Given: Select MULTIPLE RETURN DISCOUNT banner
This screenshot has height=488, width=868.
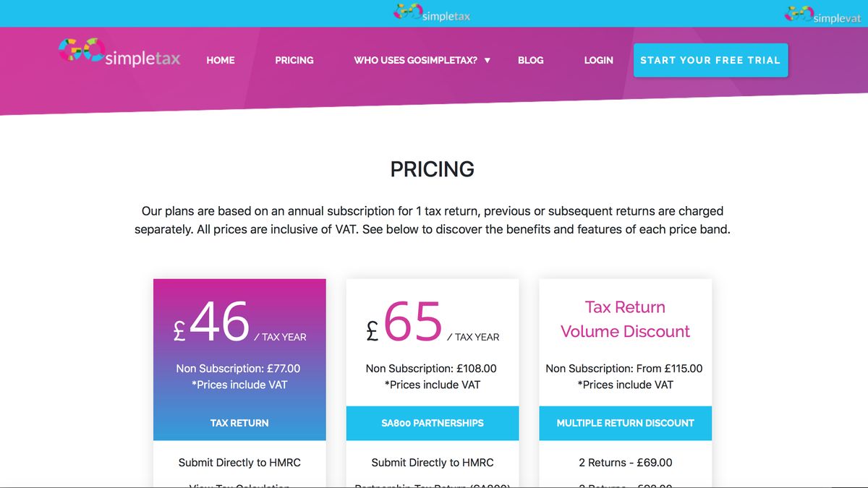Looking at the screenshot, I should [x=625, y=423].
